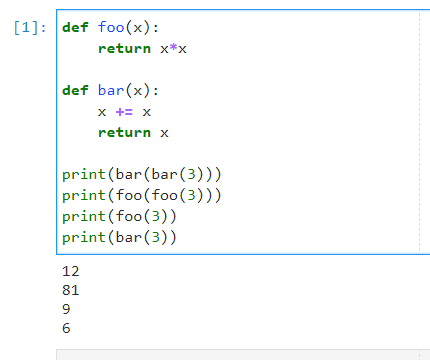Viewport: 430px width, 360px height.
Task: Click the 'print(bar(bar(3)))' line
Action: click(142, 174)
